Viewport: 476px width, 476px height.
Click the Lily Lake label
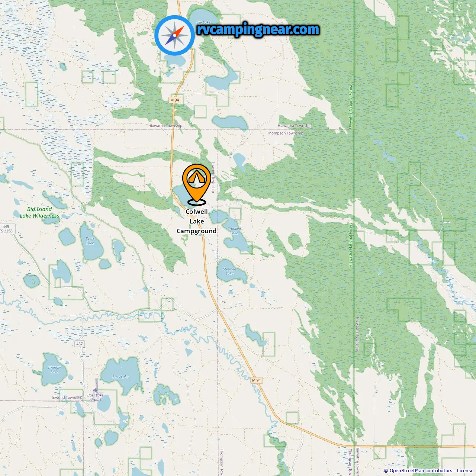(x=203, y=22)
